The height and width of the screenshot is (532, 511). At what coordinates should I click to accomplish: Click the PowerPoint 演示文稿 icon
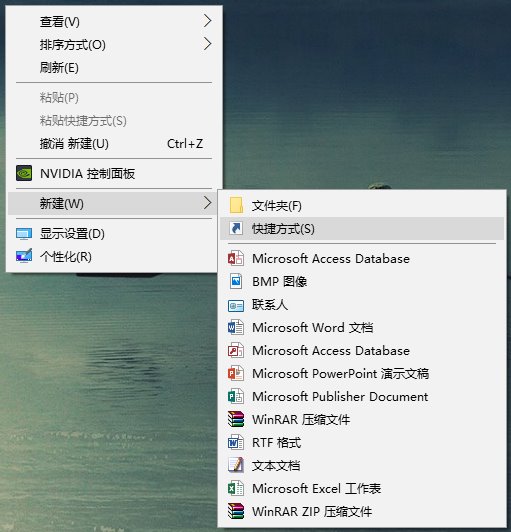[x=236, y=373]
